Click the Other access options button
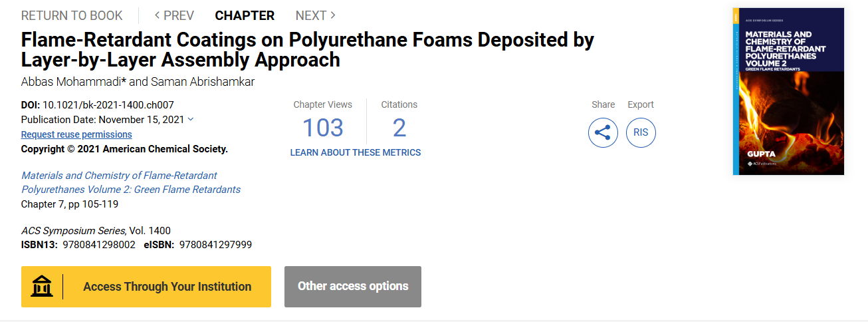The image size is (868, 322). pos(353,287)
